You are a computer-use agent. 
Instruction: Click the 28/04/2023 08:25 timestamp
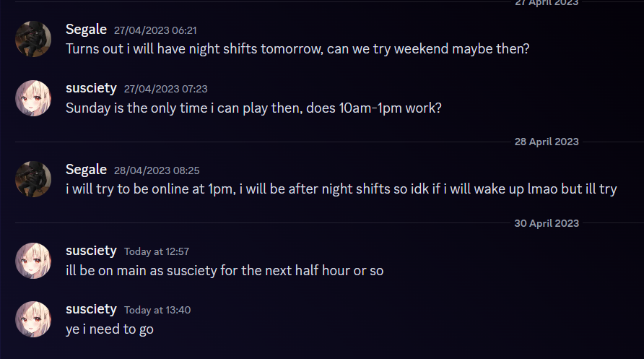[157, 170]
